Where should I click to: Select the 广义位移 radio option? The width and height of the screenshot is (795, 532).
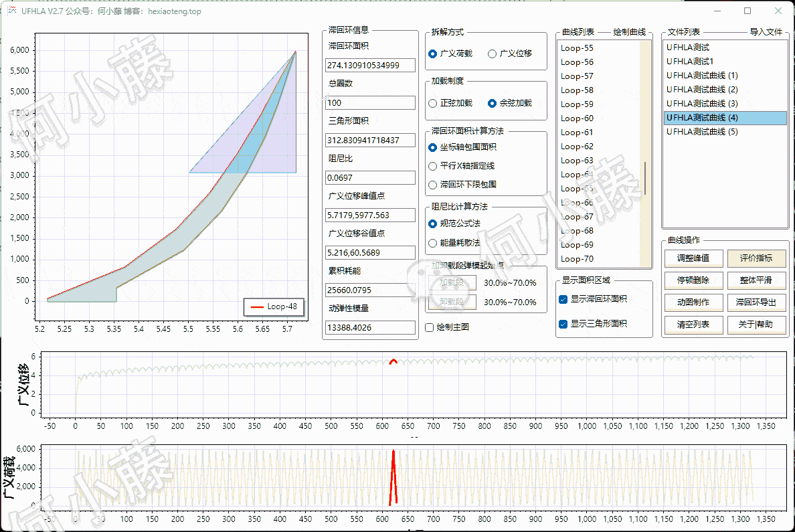[x=493, y=54]
